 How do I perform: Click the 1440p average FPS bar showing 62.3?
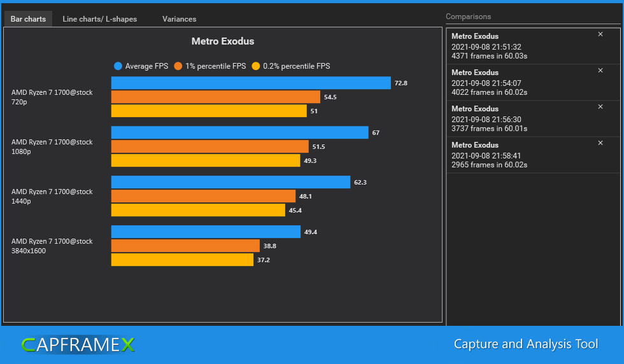[x=230, y=182]
